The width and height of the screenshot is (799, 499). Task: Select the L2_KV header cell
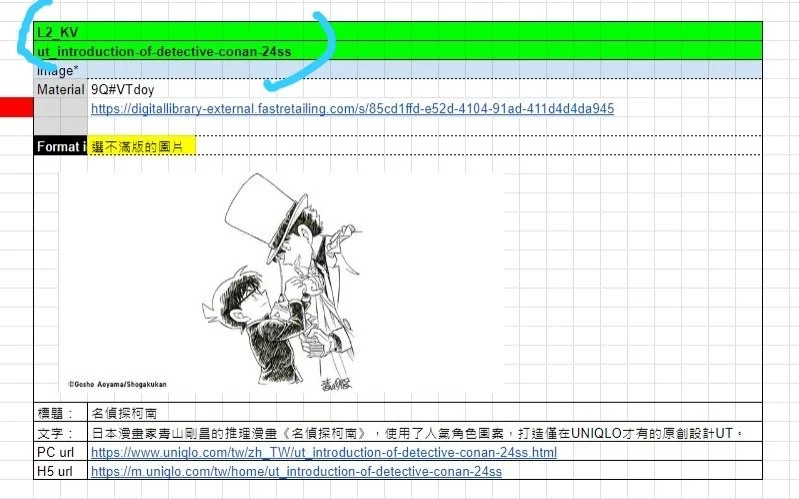[398, 32]
